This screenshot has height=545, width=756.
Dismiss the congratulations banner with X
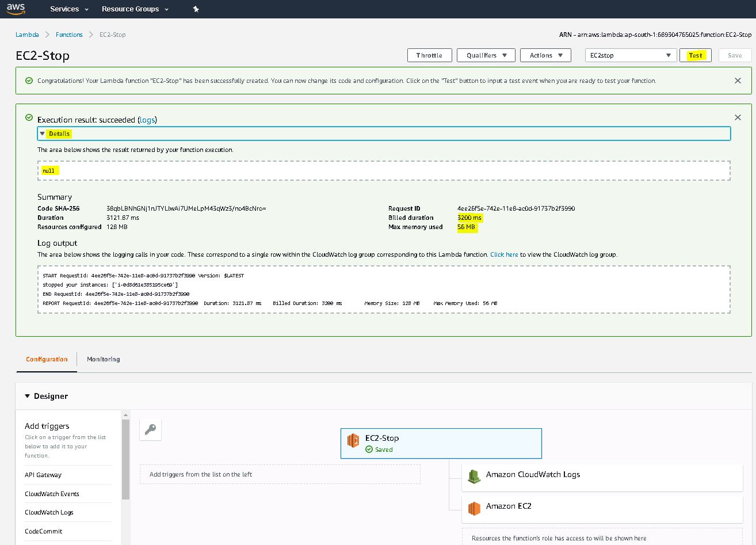click(x=738, y=81)
